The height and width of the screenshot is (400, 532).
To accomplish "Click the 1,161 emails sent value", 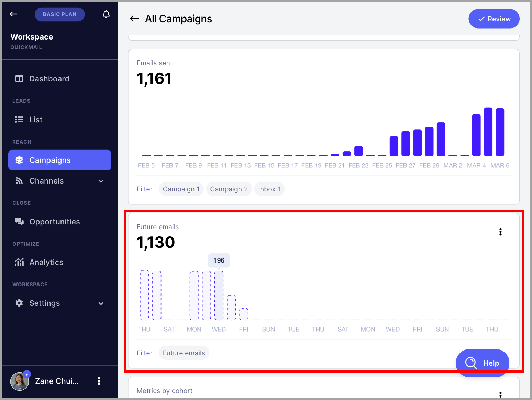I will [x=154, y=78].
